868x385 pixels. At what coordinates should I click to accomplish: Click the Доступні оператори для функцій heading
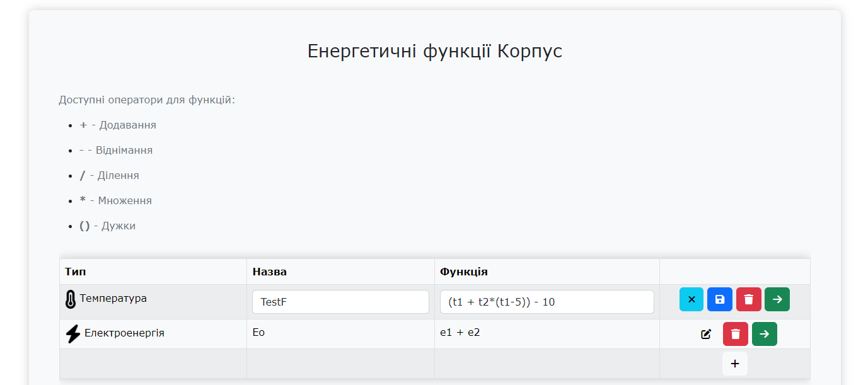point(147,99)
